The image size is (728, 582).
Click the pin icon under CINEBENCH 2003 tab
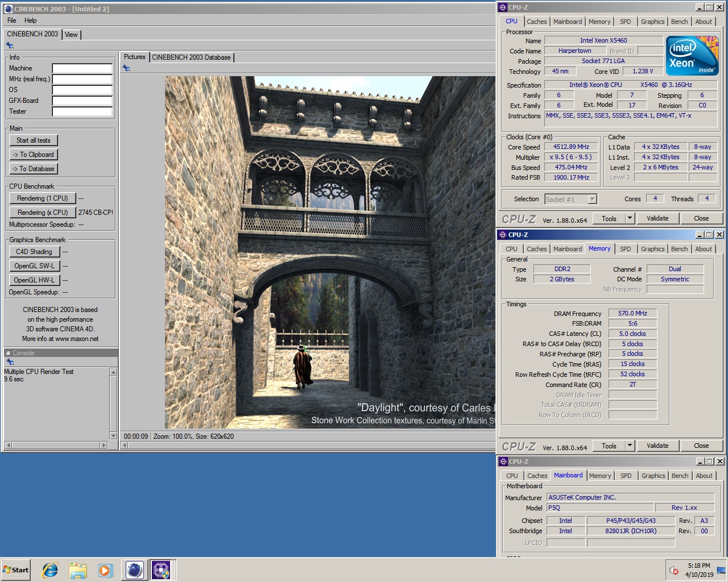pyautogui.click(x=10, y=45)
